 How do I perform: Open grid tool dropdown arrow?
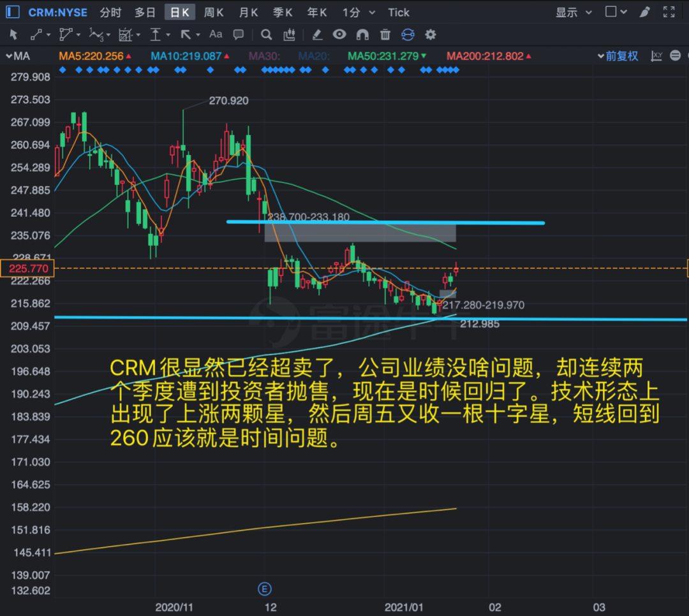tap(138, 34)
